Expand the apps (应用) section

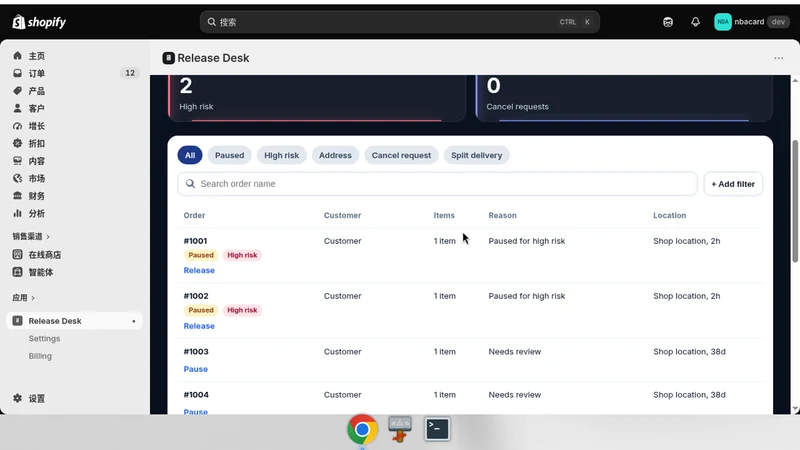click(x=23, y=297)
